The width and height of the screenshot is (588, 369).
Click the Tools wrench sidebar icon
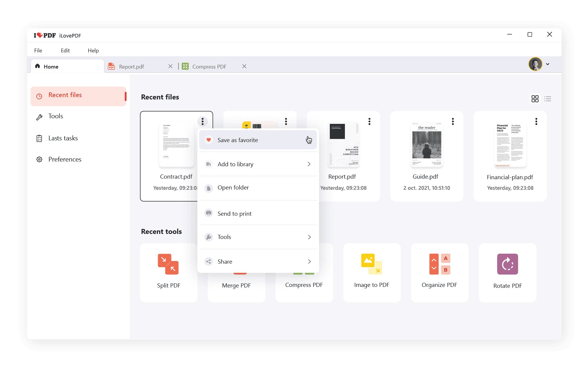tap(39, 117)
